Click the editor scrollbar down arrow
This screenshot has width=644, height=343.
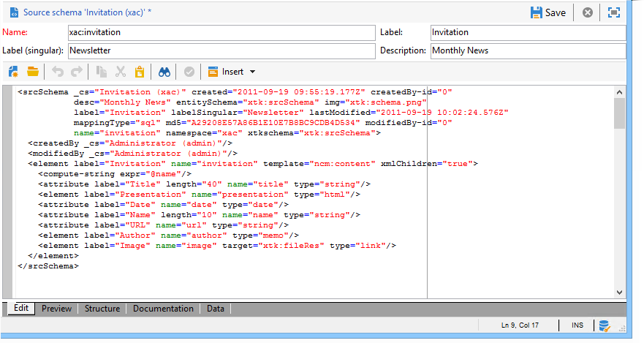pos(619,293)
